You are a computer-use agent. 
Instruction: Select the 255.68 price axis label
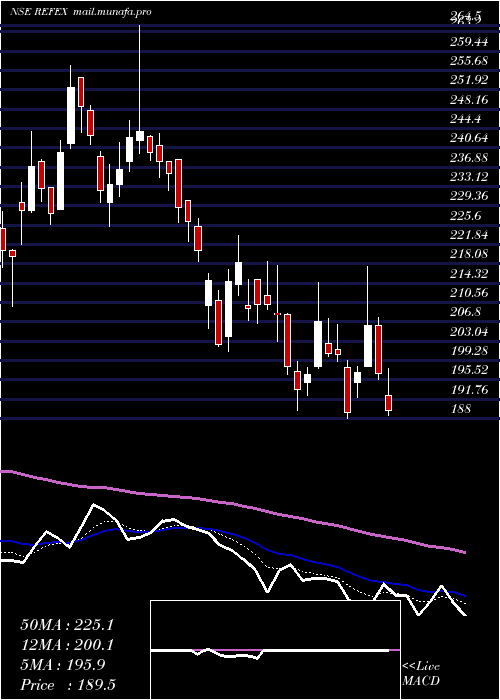pyautogui.click(x=468, y=61)
